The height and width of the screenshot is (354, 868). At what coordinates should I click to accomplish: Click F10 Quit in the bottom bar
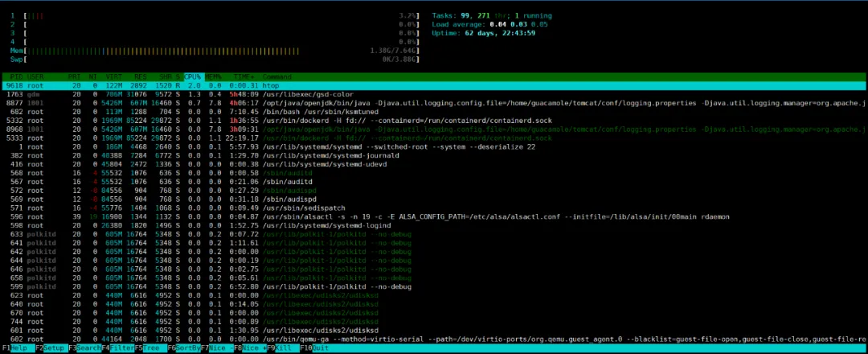click(x=315, y=348)
